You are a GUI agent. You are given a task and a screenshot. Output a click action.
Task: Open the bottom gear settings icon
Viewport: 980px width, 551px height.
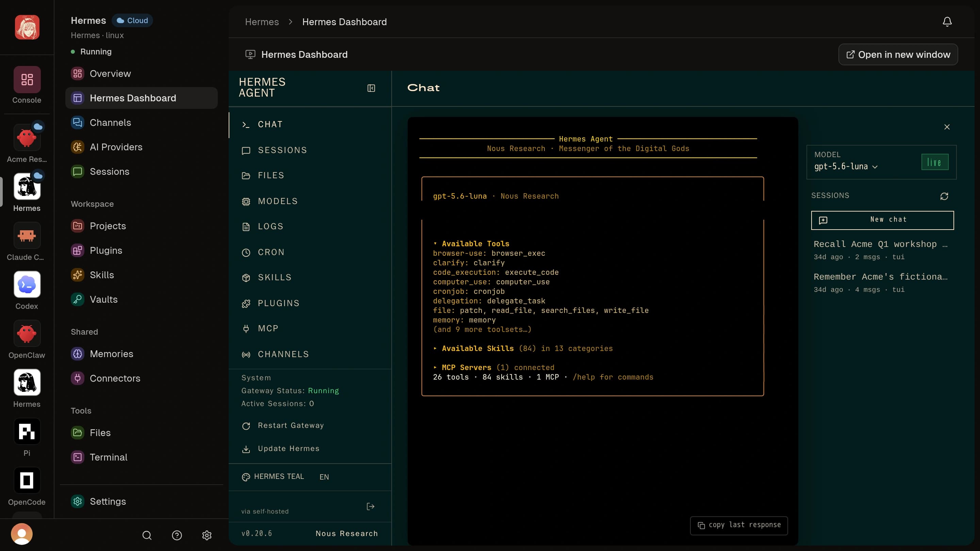coord(207,535)
